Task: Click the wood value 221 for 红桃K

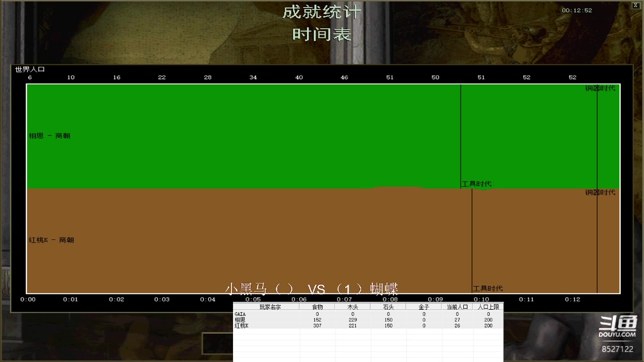Action: pos(353,326)
